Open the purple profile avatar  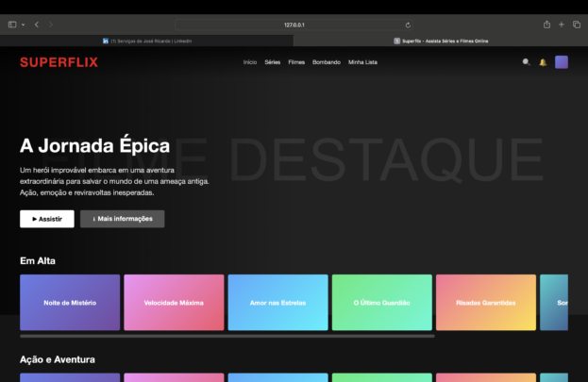[562, 62]
